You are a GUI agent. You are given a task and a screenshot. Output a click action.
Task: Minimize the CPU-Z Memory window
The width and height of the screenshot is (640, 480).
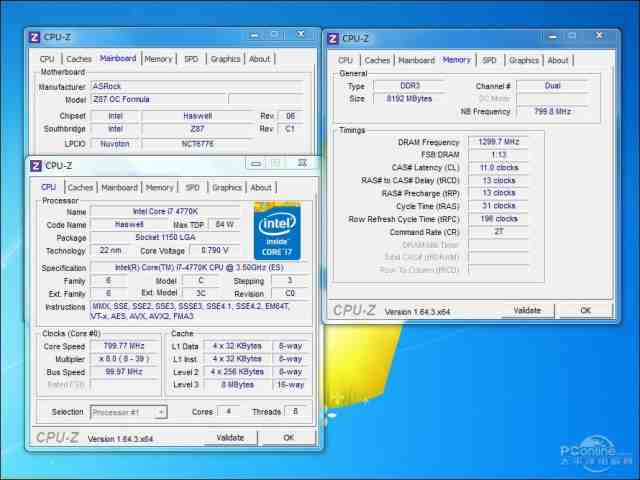[553, 37]
